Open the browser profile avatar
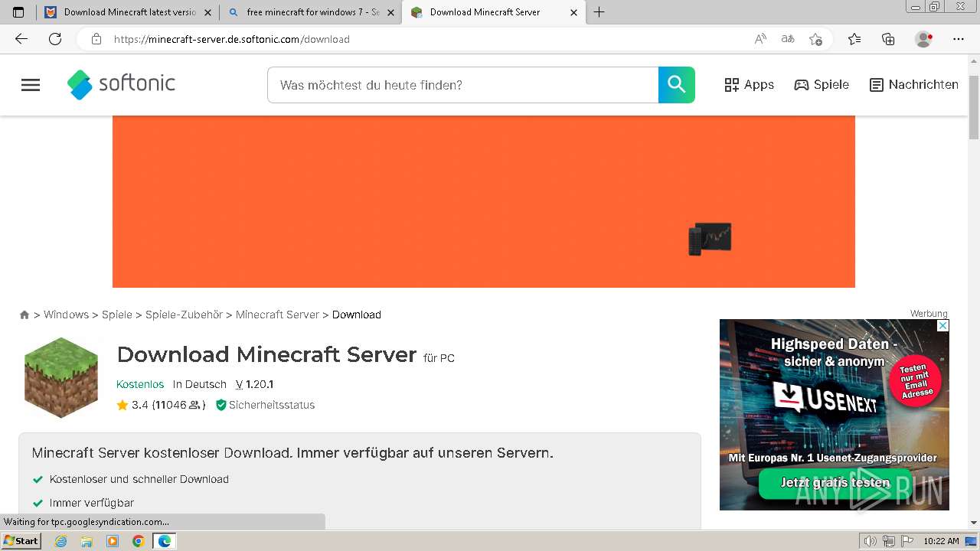Image resolution: width=980 pixels, height=551 pixels. pos(924,39)
